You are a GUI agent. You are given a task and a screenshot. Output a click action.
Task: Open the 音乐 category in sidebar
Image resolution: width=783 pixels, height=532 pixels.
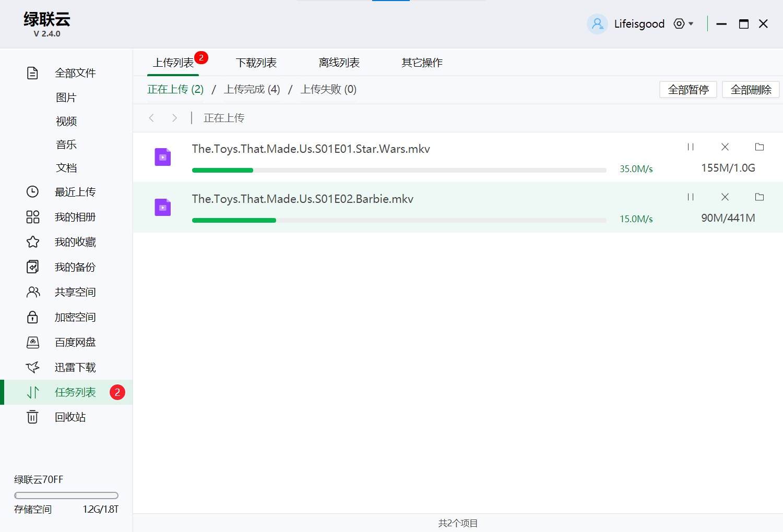[x=66, y=144]
